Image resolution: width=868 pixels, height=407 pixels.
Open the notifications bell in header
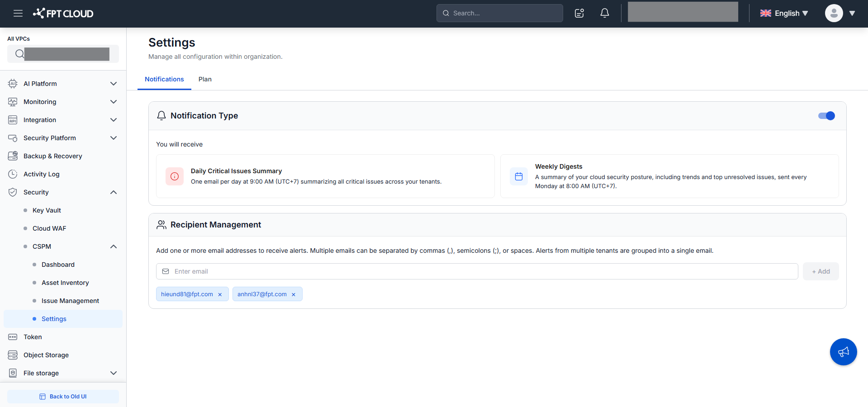point(605,13)
